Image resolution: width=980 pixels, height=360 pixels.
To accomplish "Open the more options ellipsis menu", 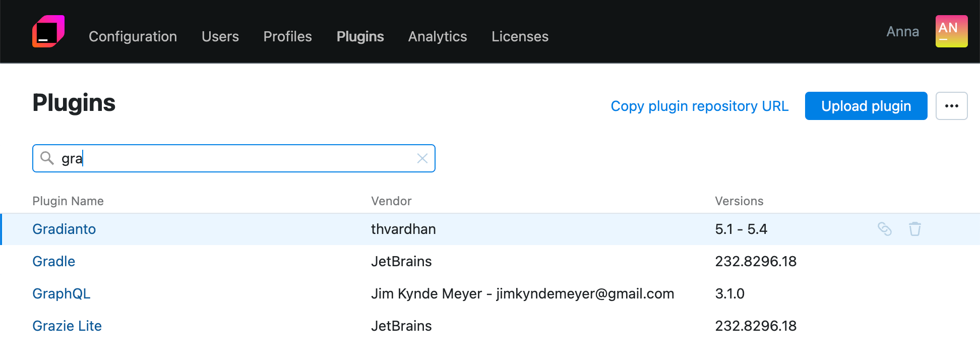I will coord(951,106).
